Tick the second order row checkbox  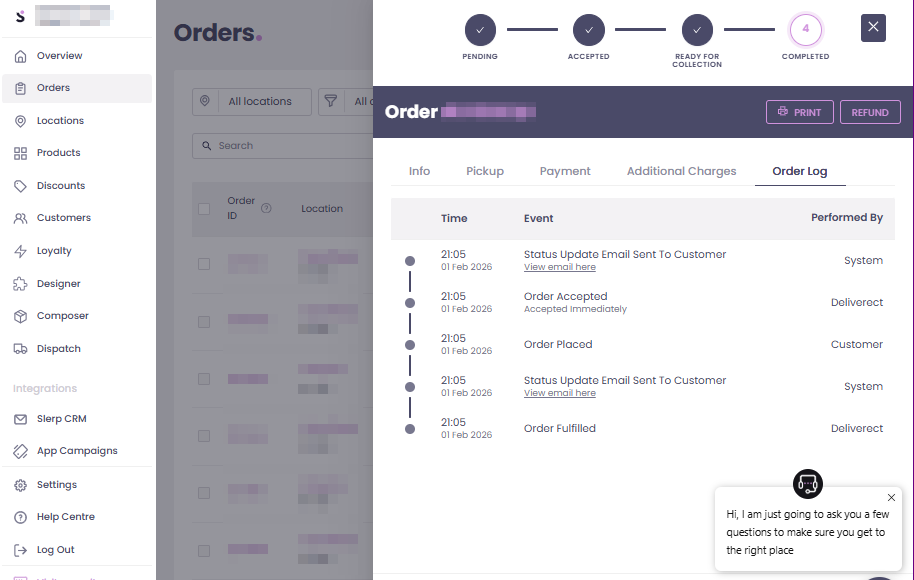pyautogui.click(x=204, y=322)
